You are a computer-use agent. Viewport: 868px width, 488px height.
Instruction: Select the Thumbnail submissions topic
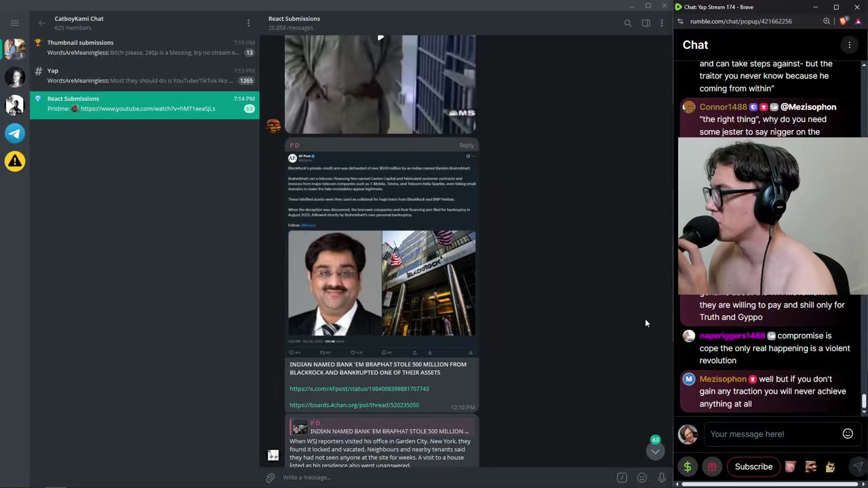point(144,47)
